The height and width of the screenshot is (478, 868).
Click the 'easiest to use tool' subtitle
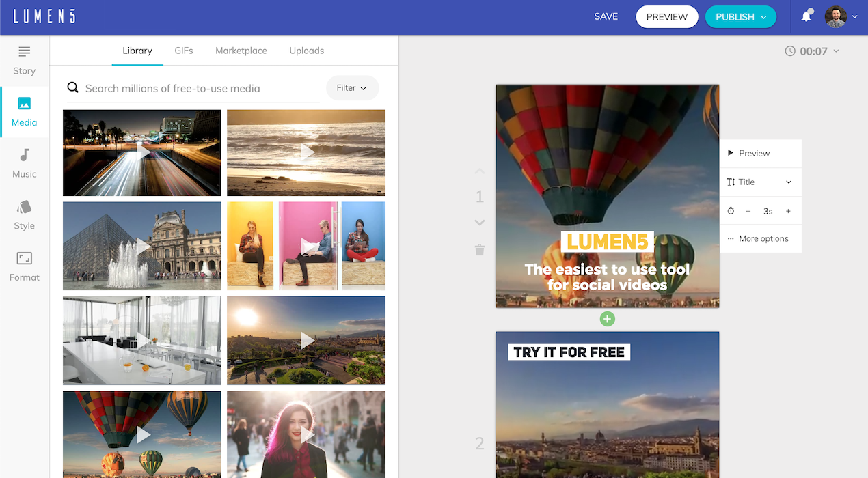coord(608,277)
